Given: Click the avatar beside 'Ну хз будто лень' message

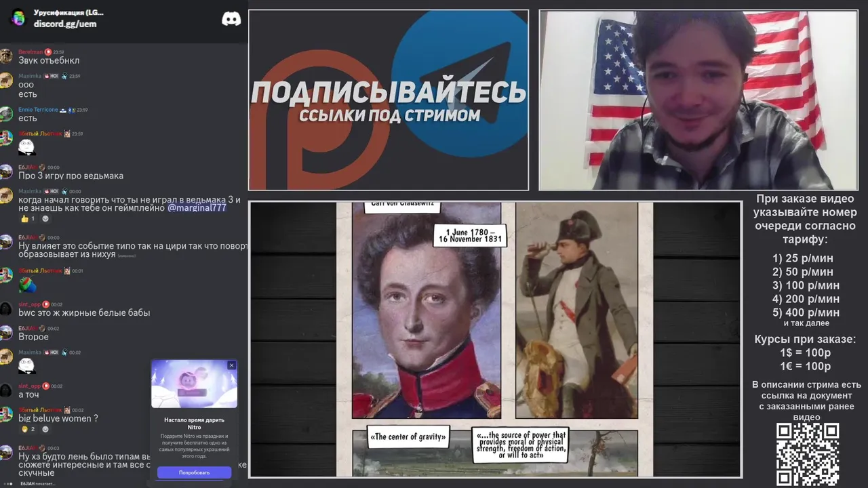Looking at the screenshot, I should [6, 452].
